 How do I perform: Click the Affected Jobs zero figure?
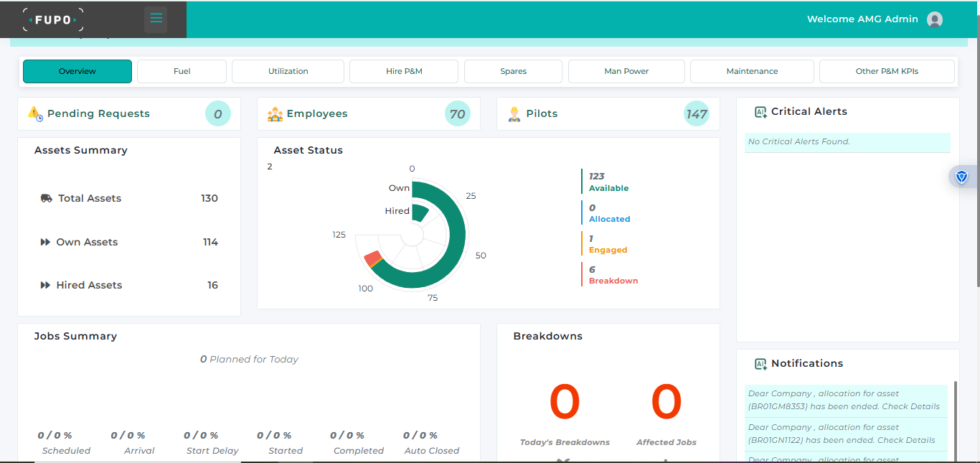[x=666, y=402]
